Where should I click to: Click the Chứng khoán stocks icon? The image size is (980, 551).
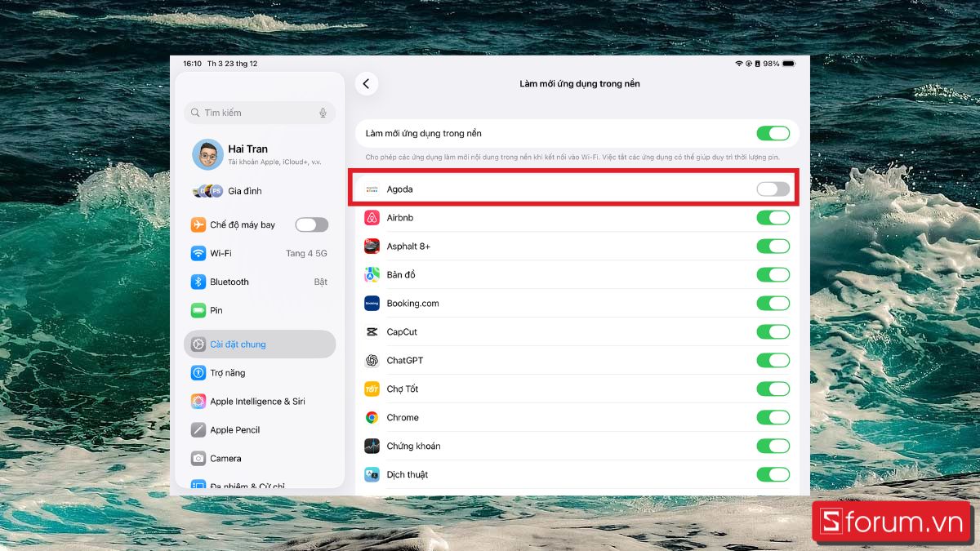pyautogui.click(x=372, y=447)
